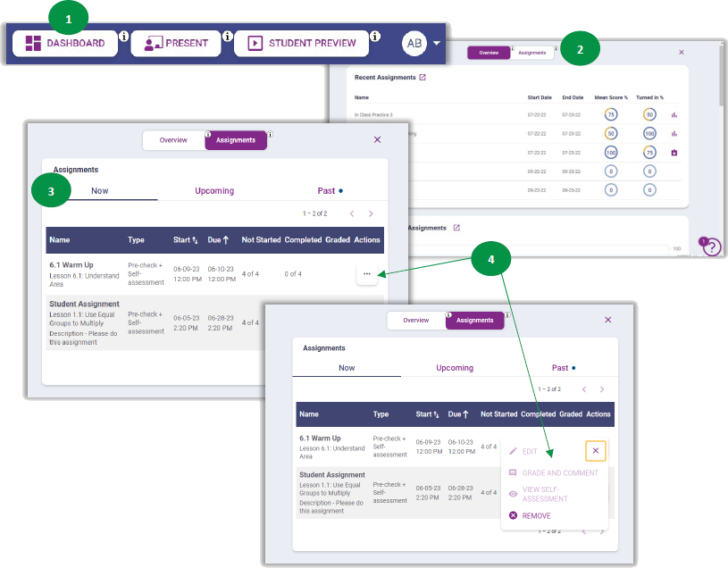Expand the AB user profile dropdown arrow
Image resolution: width=728 pixels, height=568 pixels.
point(437,43)
